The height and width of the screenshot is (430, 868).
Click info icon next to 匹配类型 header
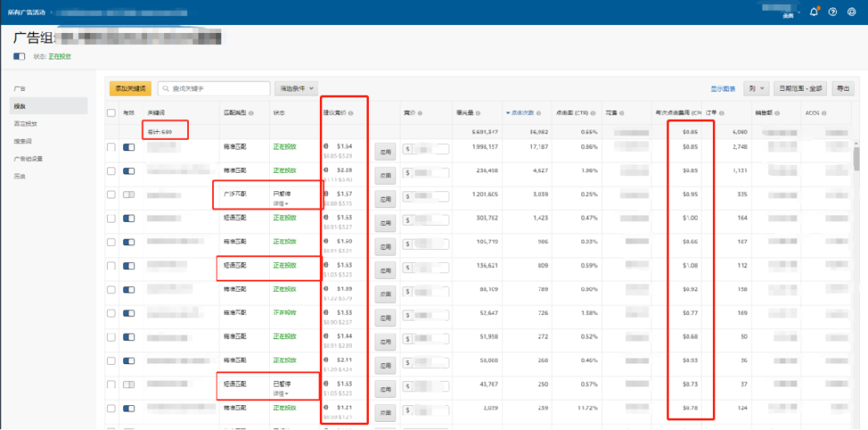pos(252,113)
